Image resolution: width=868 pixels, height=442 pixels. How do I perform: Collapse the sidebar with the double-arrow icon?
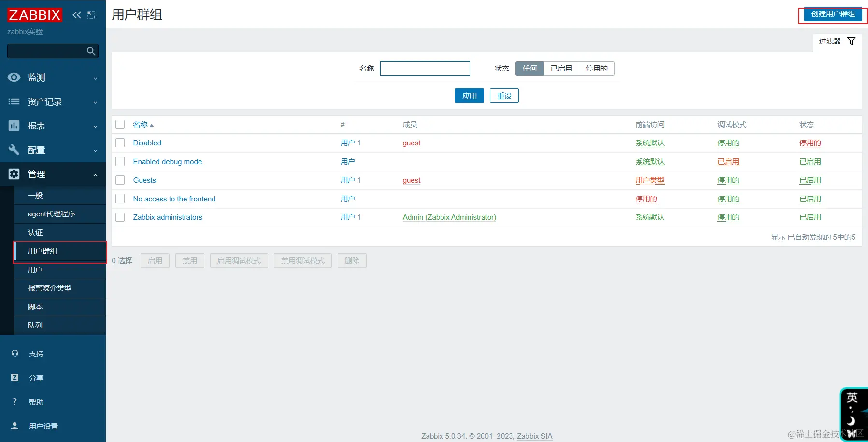pos(77,15)
